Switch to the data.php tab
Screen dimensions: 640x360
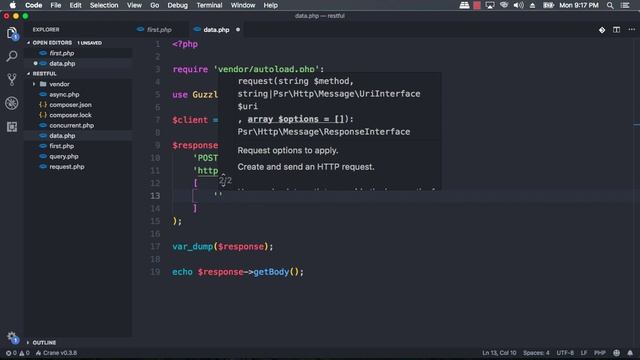coord(216,30)
